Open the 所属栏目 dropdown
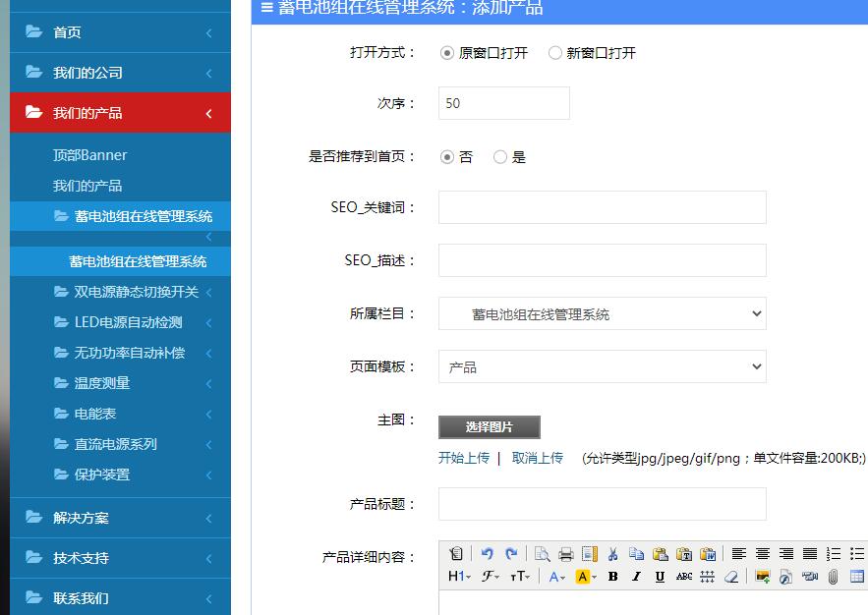 [x=602, y=314]
